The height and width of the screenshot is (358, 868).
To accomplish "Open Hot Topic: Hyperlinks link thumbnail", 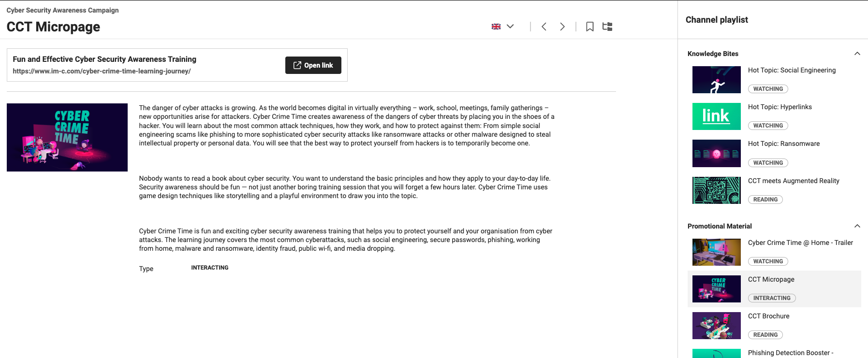I will (716, 116).
